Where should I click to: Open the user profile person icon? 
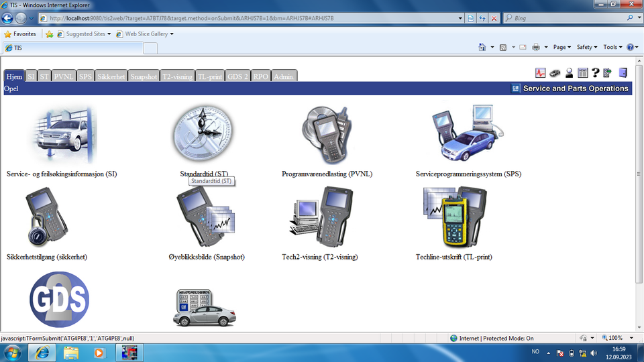[569, 73]
